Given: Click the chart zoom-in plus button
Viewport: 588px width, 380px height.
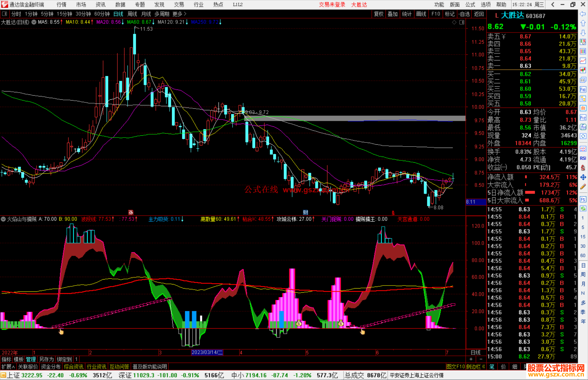Looking at the screenshot, I should click(471, 359).
